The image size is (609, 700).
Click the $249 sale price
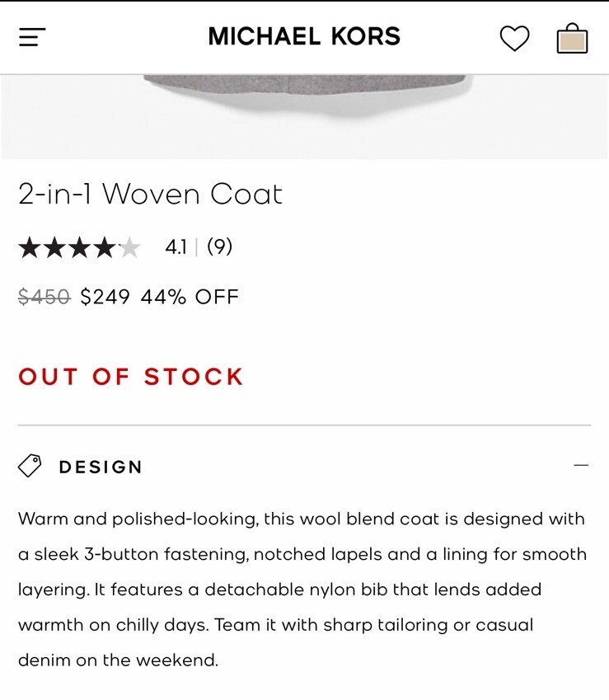click(x=105, y=297)
